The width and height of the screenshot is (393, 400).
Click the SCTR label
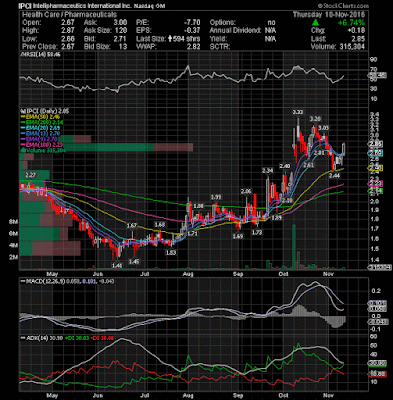click(x=220, y=47)
